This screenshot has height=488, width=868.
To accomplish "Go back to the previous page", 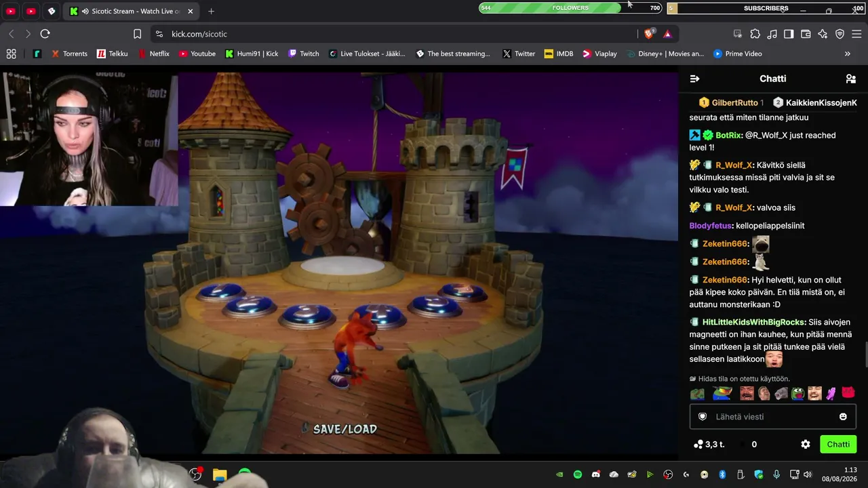I will coord(12,34).
